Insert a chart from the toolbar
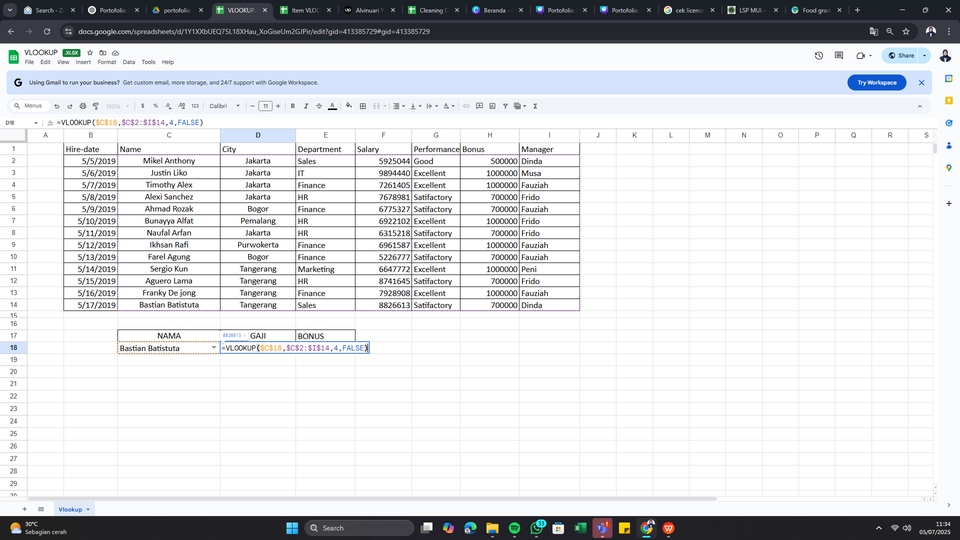 [x=492, y=106]
